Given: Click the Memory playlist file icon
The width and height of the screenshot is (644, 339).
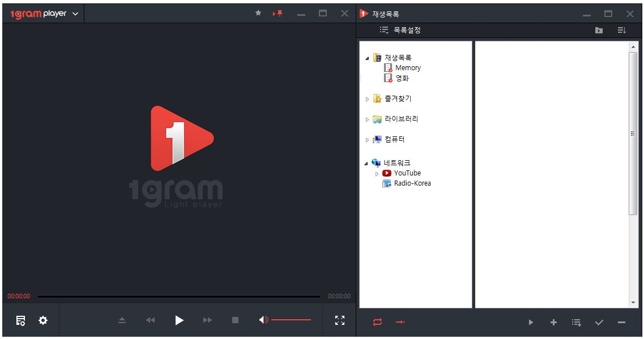Looking at the screenshot, I should click(388, 68).
